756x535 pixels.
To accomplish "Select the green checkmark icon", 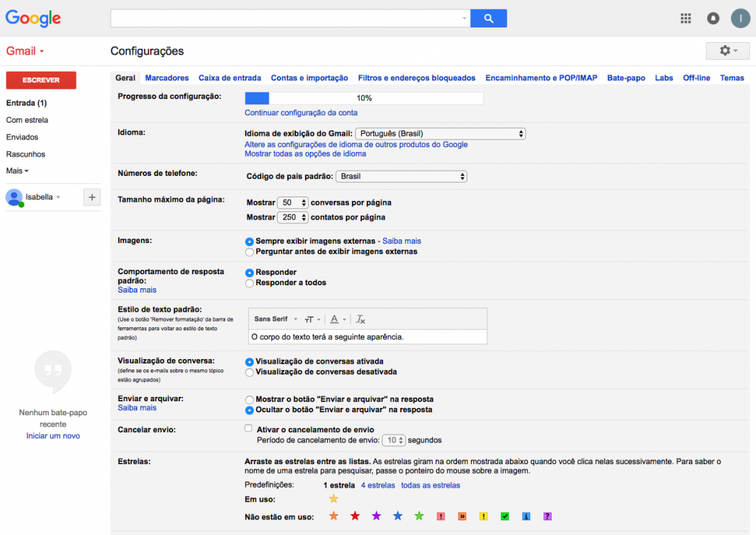I will [505, 517].
